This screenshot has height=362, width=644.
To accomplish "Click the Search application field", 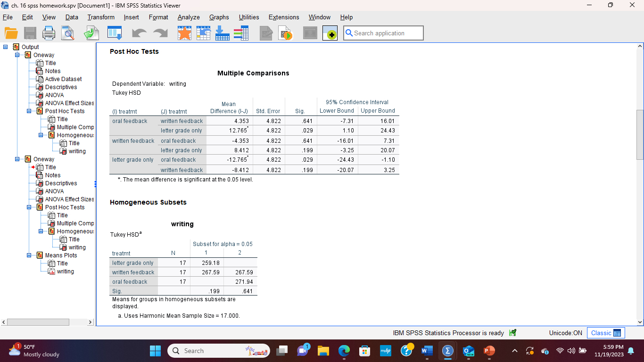I will (x=383, y=33).
